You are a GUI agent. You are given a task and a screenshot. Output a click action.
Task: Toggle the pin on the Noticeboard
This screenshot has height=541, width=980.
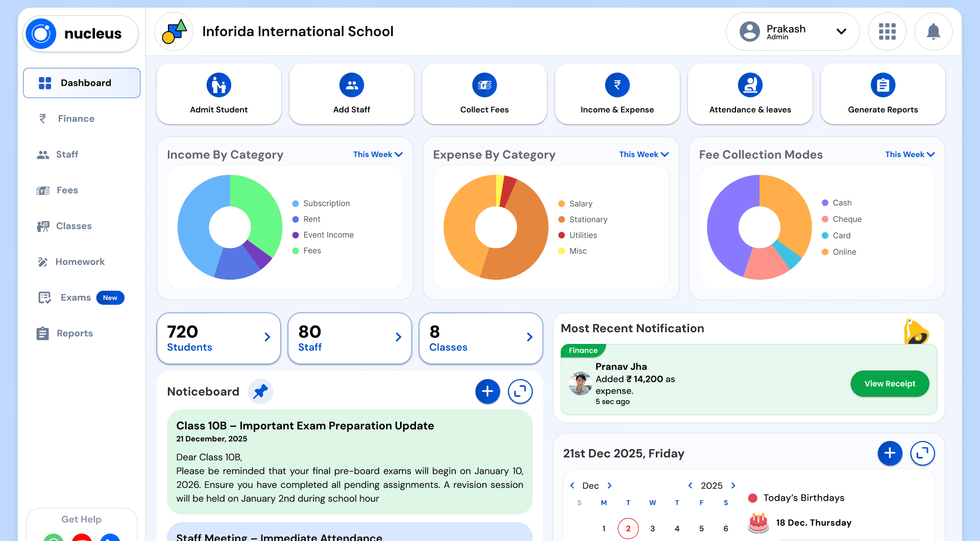click(x=260, y=391)
